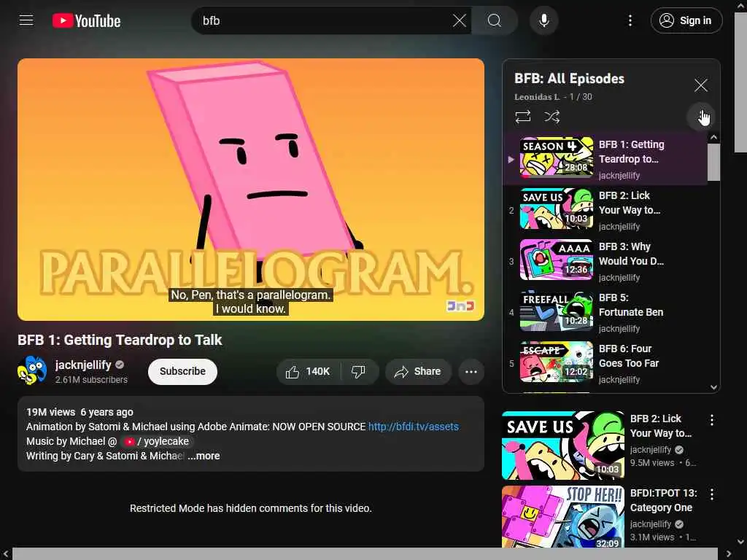Open the BFDI:TPOT 13: Category One title

[663, 500]
